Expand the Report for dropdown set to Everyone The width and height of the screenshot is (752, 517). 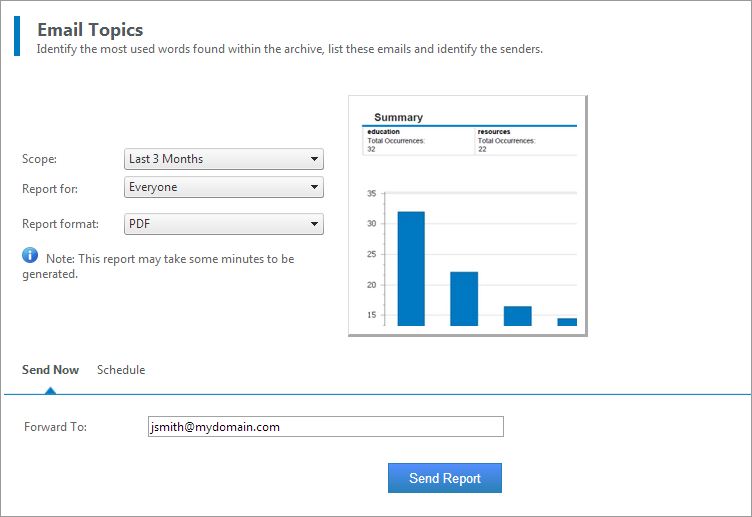coord(223,187)
